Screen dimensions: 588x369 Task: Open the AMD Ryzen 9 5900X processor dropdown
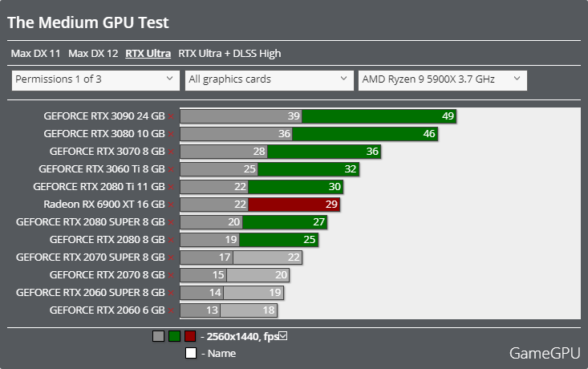pos(443,80)
